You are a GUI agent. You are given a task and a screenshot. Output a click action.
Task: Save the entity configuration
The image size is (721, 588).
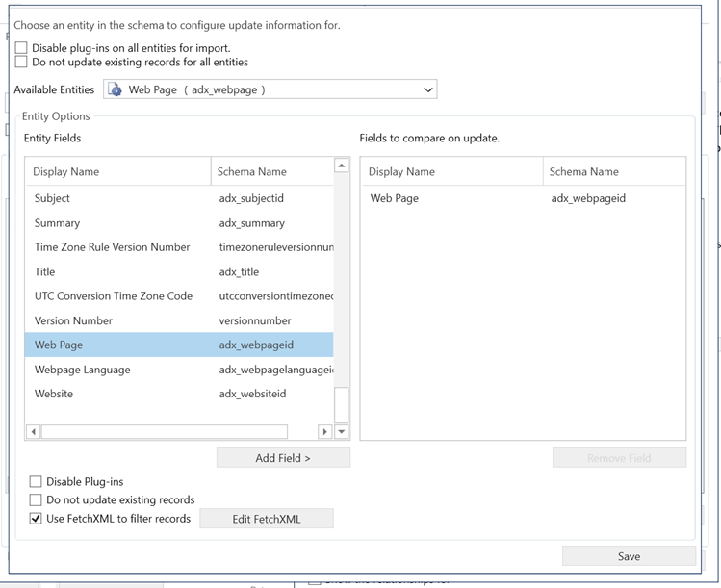[x=629, y=556]
